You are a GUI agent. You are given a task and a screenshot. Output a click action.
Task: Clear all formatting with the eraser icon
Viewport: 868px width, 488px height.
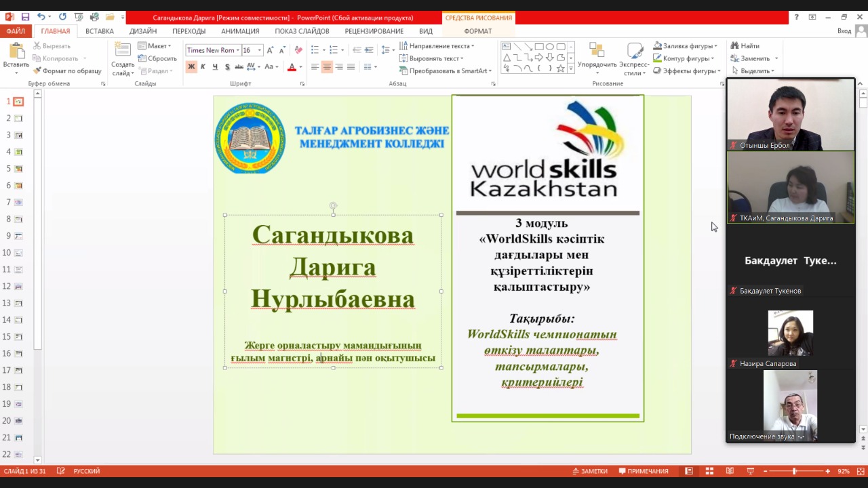pyautogui.click(x=298, y=50)
